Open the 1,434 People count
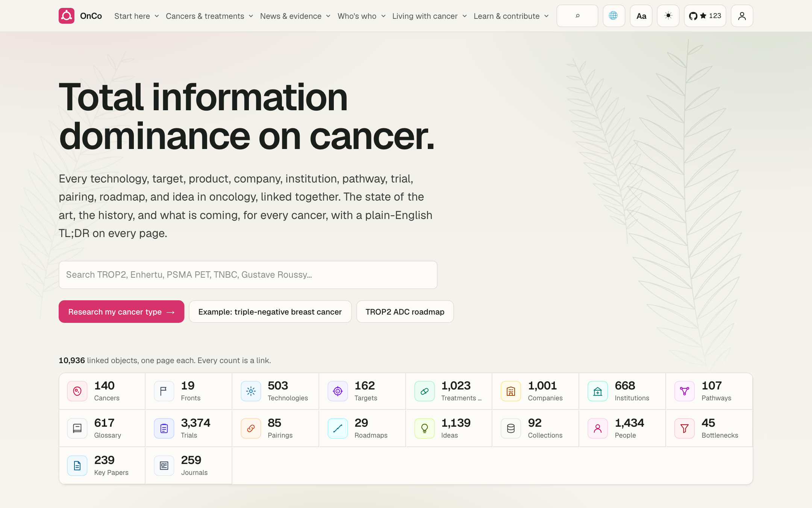Image resolution: width=812 pixels, height=508 pixels. (622, 428)
